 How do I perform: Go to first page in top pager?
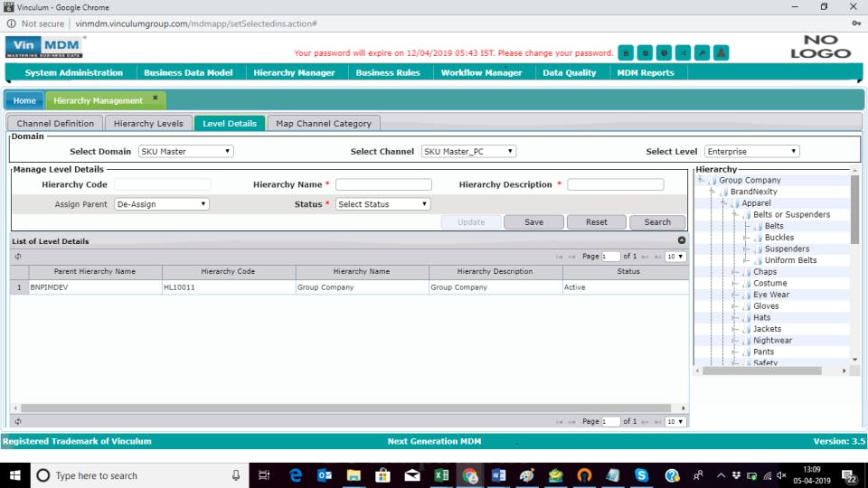tap(559, 257)
